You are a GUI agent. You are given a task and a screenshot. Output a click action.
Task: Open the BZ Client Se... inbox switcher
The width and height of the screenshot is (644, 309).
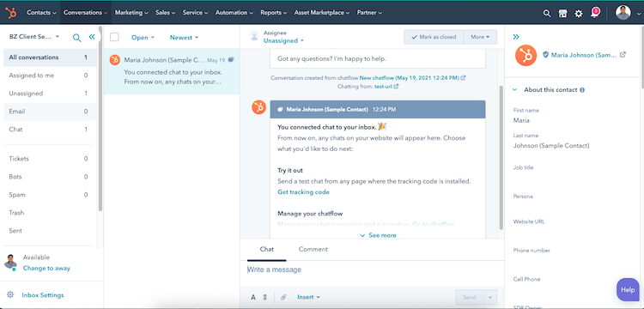[34, 37]
